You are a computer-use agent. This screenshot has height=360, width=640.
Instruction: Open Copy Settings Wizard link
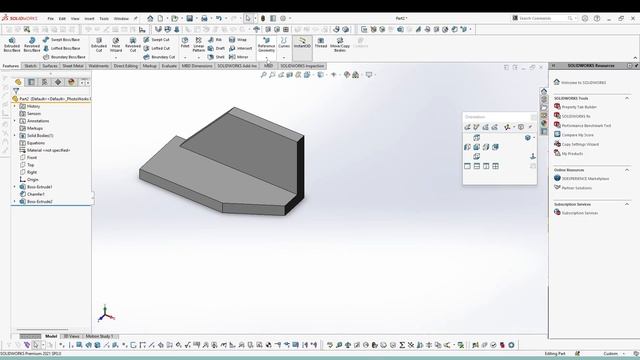580,144
